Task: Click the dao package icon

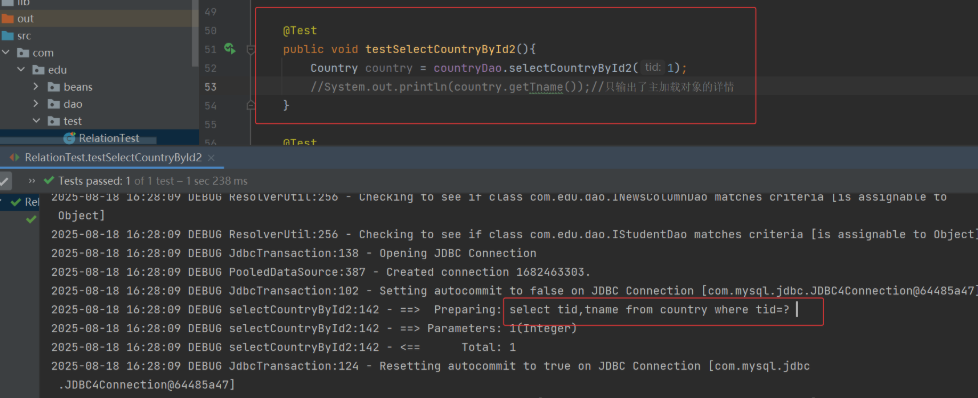Action: (x=54, y=104)
